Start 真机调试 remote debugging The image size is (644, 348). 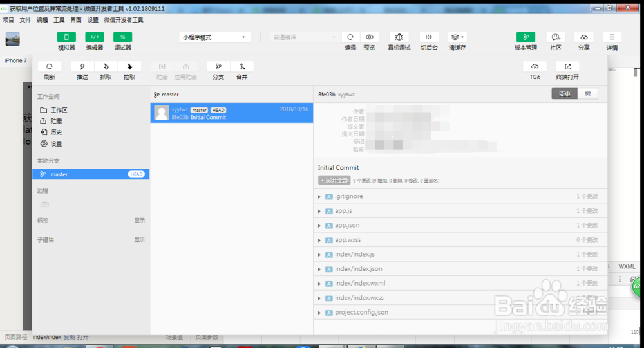[399, 37]
